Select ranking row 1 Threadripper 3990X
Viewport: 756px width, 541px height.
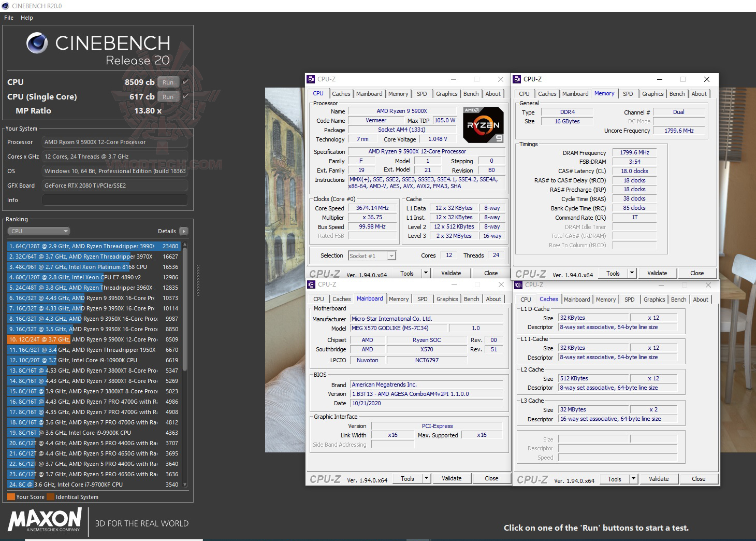(x=93, y=246)
